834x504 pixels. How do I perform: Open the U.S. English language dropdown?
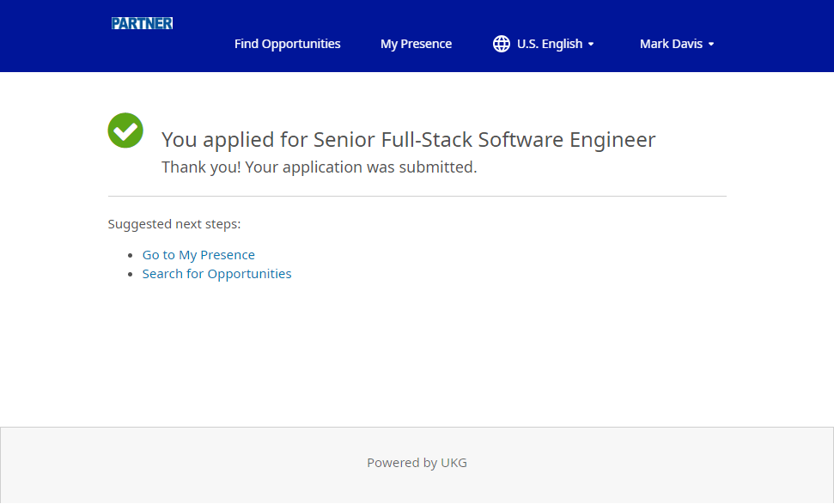[550, 44]
